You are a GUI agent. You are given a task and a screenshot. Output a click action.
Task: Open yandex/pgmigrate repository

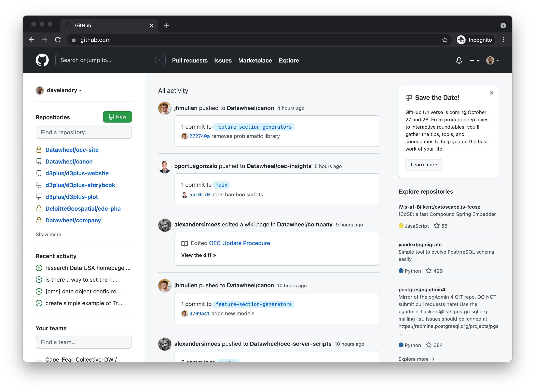pyautogui.click(x=420, y=245)
